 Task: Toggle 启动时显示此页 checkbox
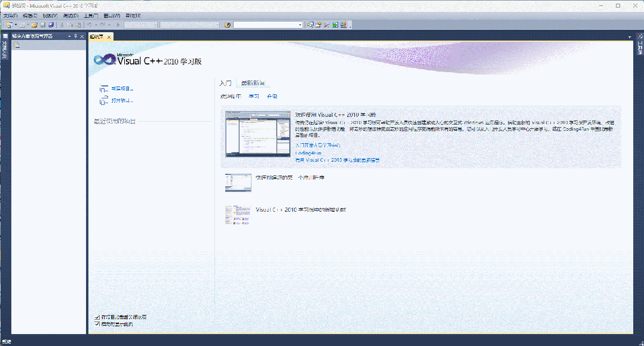point(97,324)
